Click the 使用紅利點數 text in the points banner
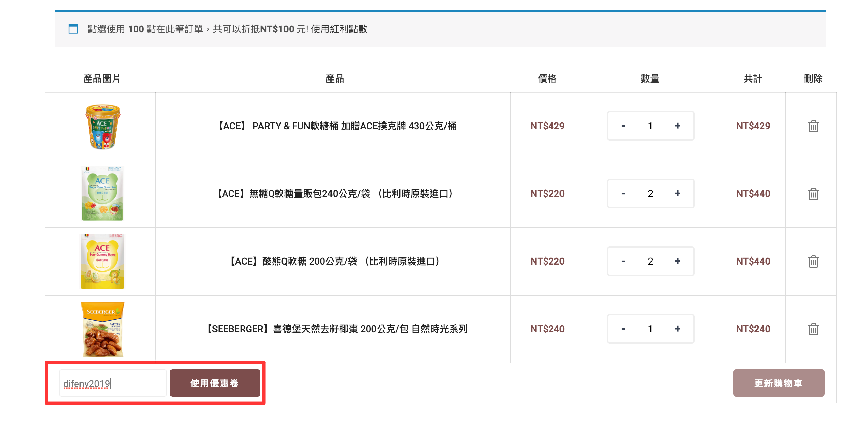Image resolution: width=868 pixels, height=429 pixels. [339, 29]
